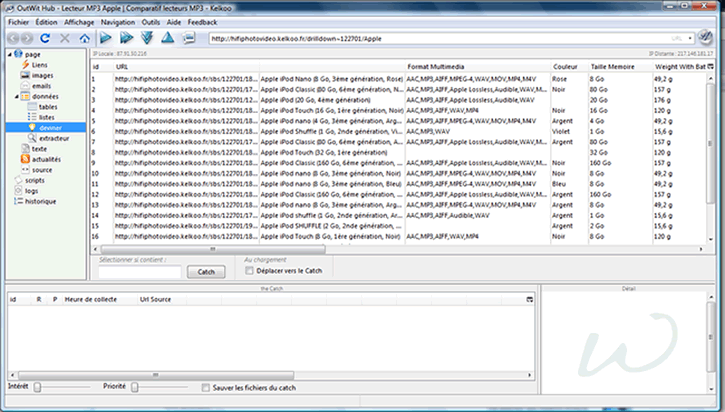The height and width of the screenshot is (412, 725).
Task: Click the 'Heure de collecte' column header
Action: coord(99,300)
